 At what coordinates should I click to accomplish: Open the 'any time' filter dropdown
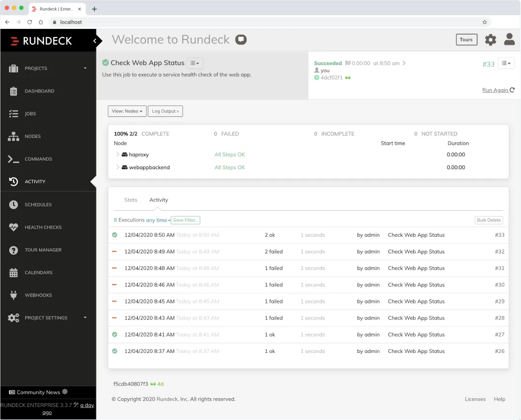158,220
